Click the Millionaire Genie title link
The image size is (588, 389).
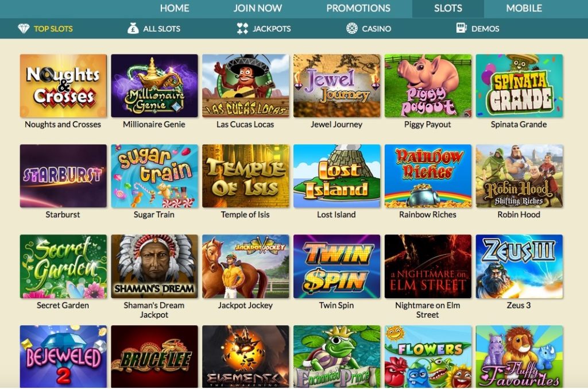154,125
